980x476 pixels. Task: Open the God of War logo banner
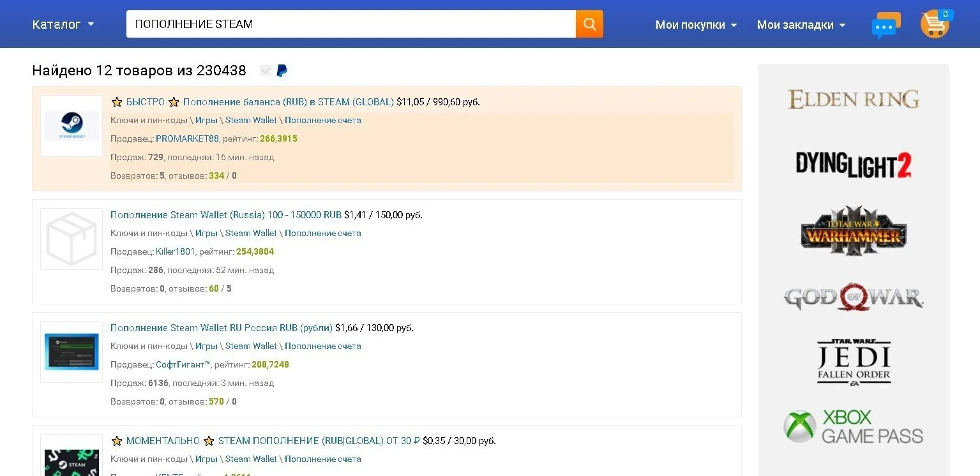(x=854, y=297)
